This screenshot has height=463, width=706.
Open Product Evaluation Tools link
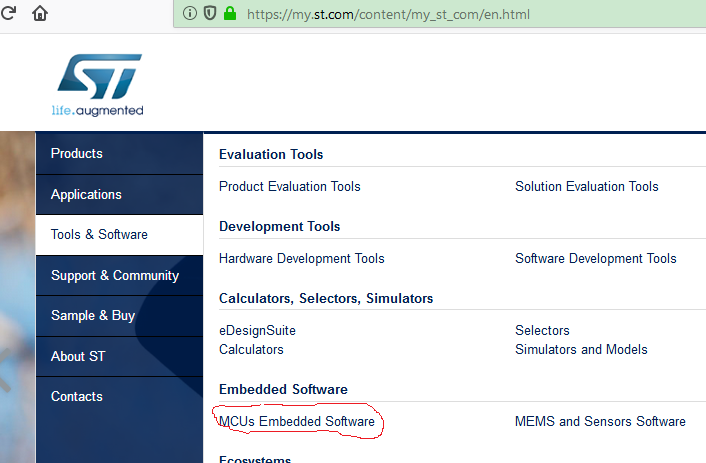(x=290, y=186)
